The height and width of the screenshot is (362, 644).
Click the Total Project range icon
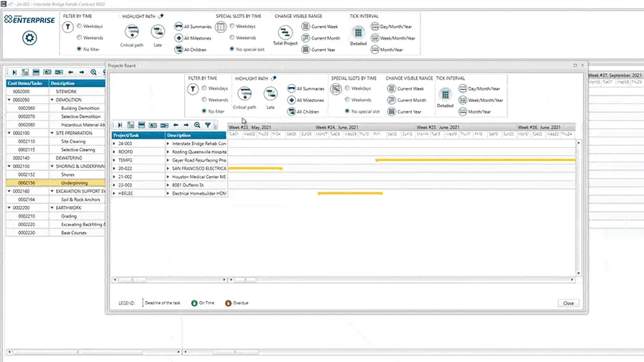(x=285, y=33)
